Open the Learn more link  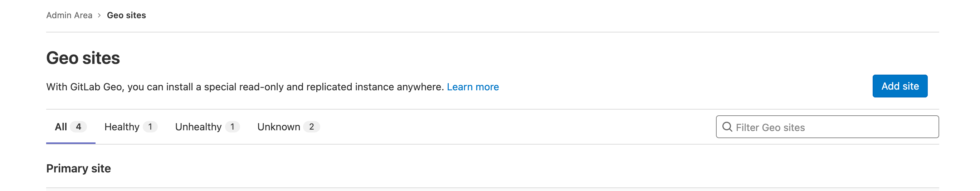(x=473, y=87)
